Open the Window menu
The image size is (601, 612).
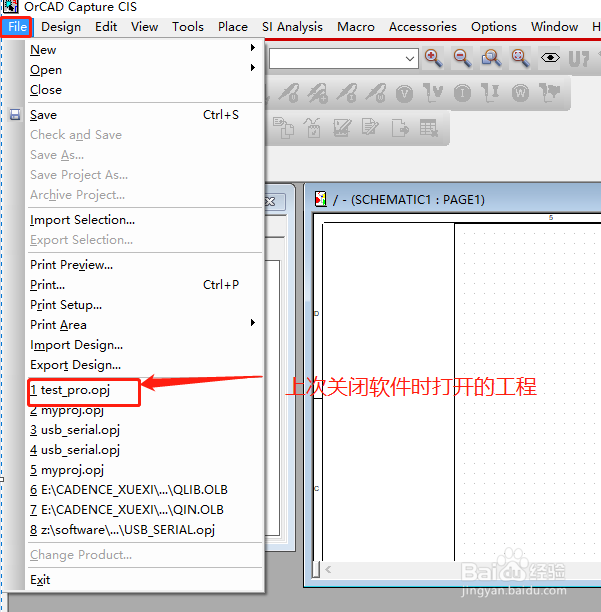(x=554, y=27)
